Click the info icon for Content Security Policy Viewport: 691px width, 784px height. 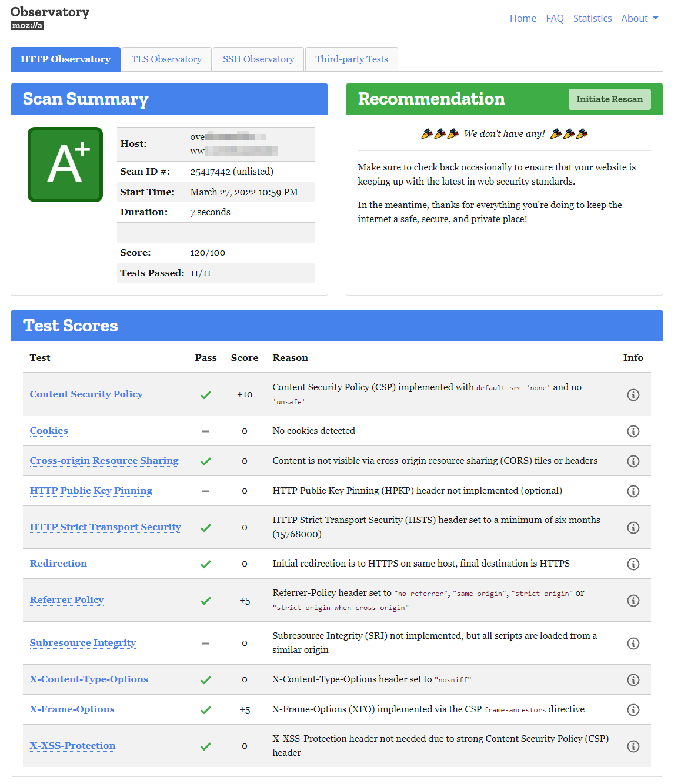(x=633, y=395)
